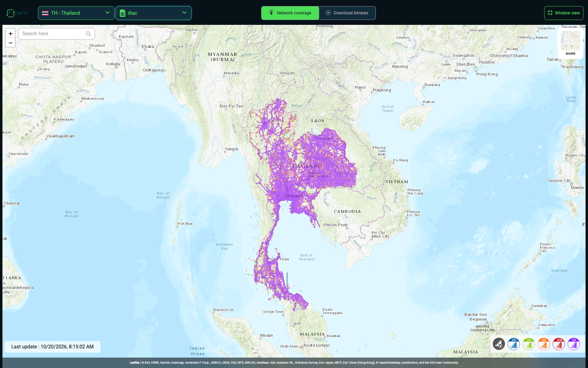Click the Thailand flag icon

45,13
